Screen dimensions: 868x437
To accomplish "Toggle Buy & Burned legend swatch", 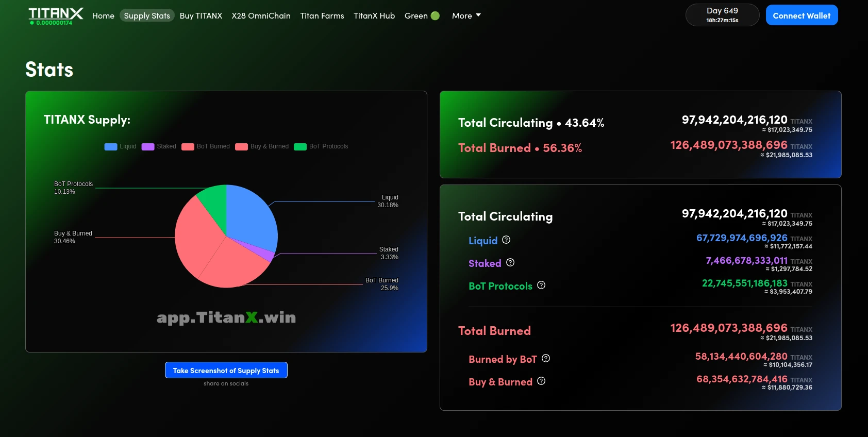I will click(241, 147).
